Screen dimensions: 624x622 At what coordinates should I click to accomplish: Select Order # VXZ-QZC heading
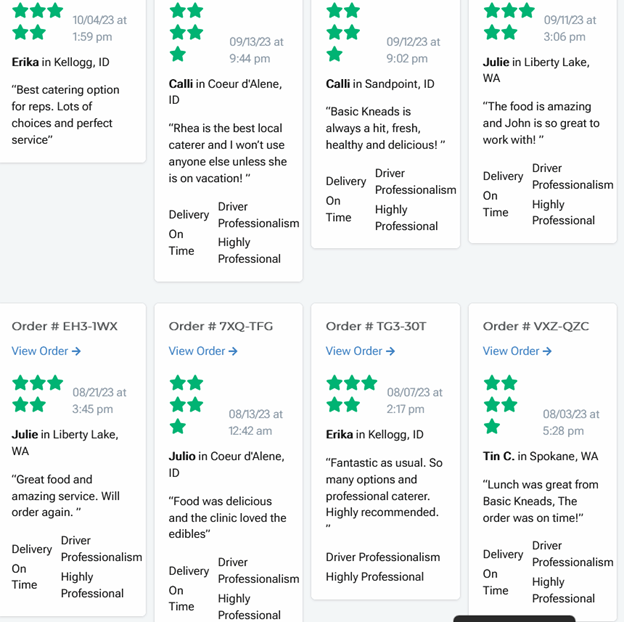(x=536, y=326)
